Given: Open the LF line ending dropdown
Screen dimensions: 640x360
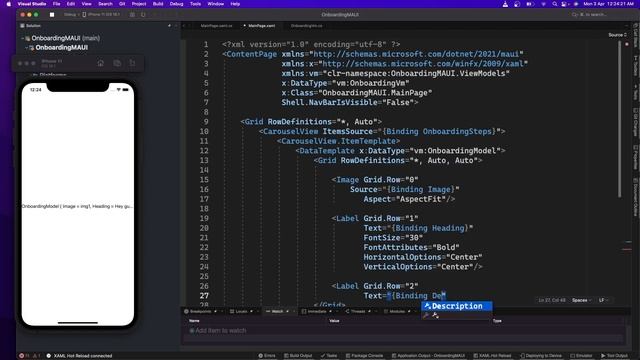Looking at the screenshot, I should pos(603,300).
